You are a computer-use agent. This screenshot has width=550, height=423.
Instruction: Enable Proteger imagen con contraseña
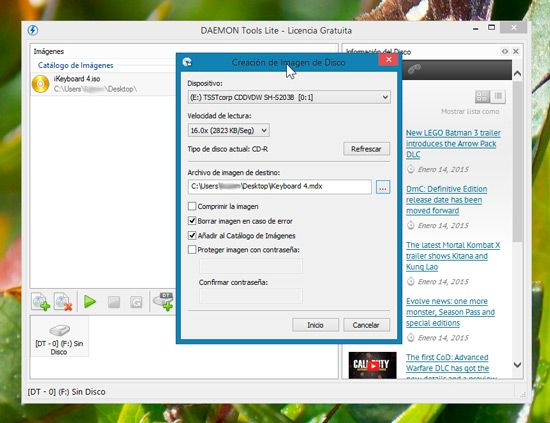(192, 250)
